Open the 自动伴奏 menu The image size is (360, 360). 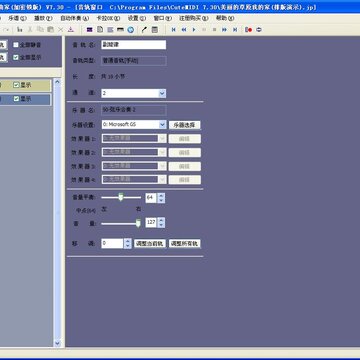tap(74, 18)
